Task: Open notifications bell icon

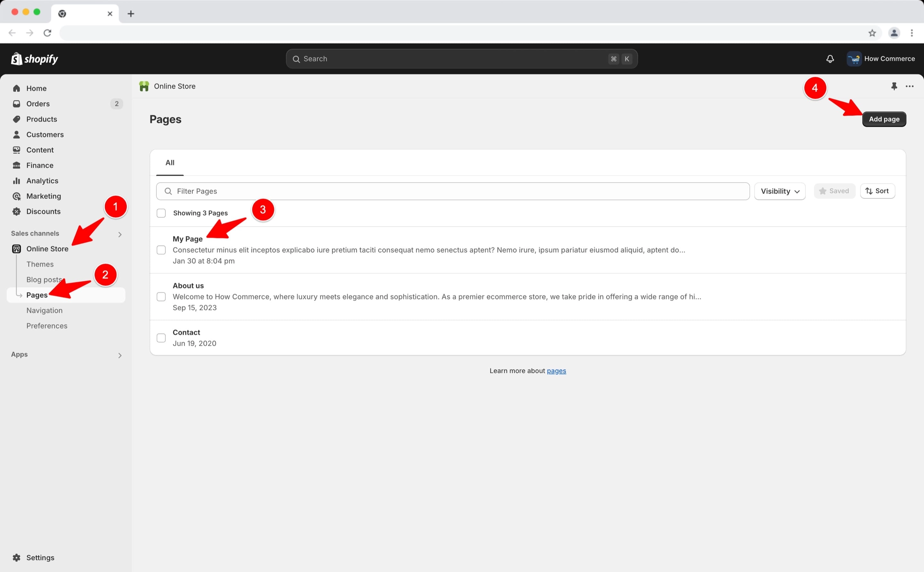Action: click(830, 59)
